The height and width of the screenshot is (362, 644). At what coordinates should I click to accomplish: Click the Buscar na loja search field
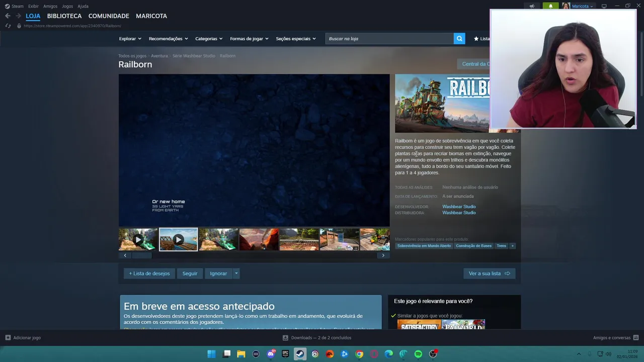click(389, 39)
